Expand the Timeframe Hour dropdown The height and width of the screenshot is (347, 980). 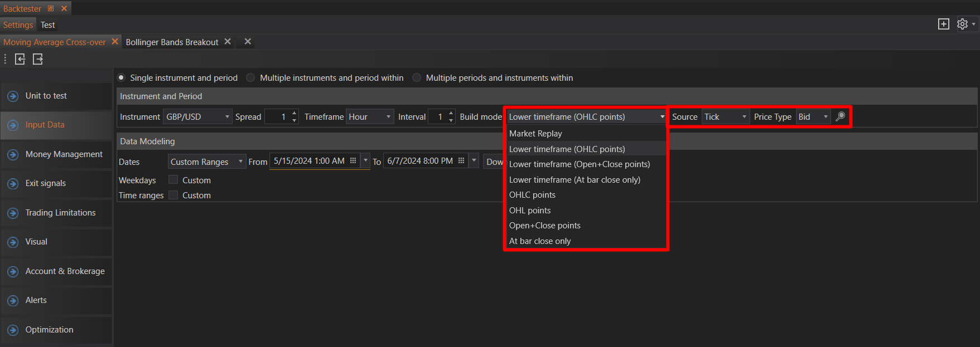point(369,117)
